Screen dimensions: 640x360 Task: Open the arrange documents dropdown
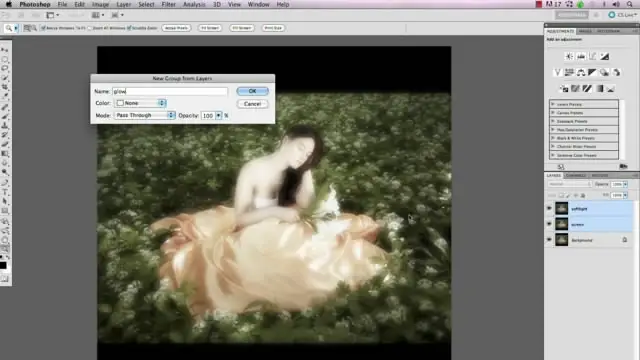coord(97,15)
